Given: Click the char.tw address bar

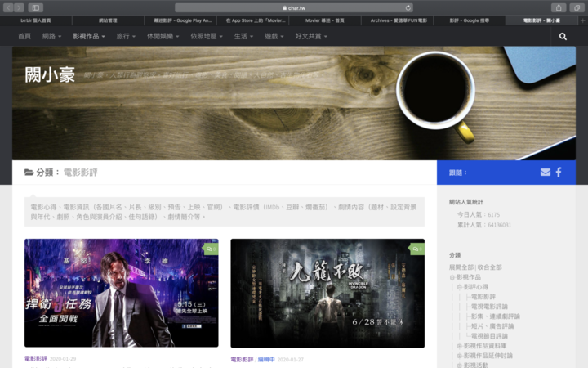Looking at the screenshot, I should tap(294, 7).
